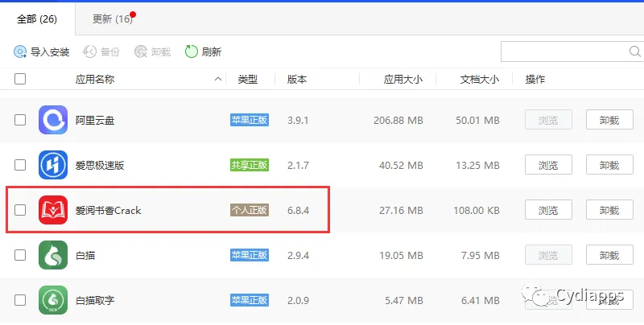Click 共享正版 badge in 爱思极速版 row
The height and width of the screenshot is (325, 644).
tap(250, 165)
